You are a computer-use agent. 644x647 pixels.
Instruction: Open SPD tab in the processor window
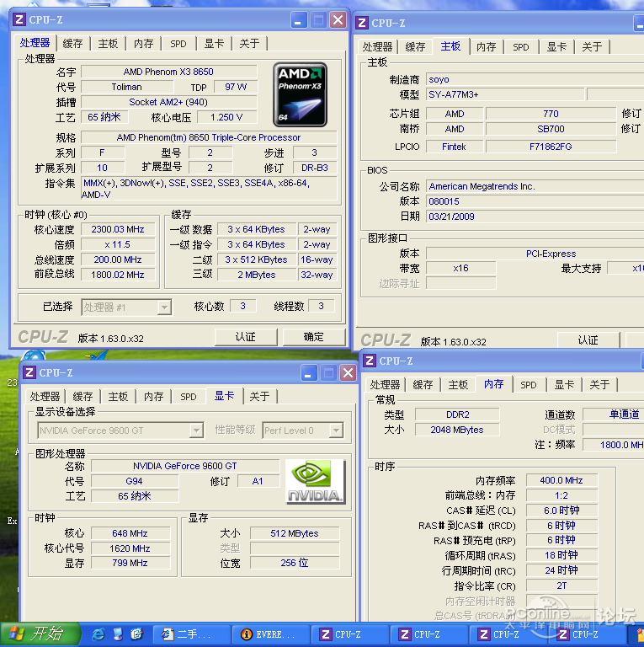[178, 43]
